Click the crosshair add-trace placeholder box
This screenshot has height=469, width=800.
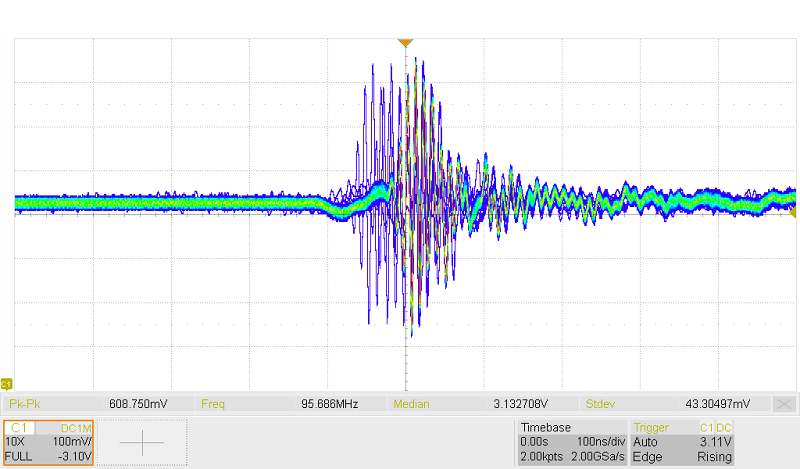coord(142,442)
